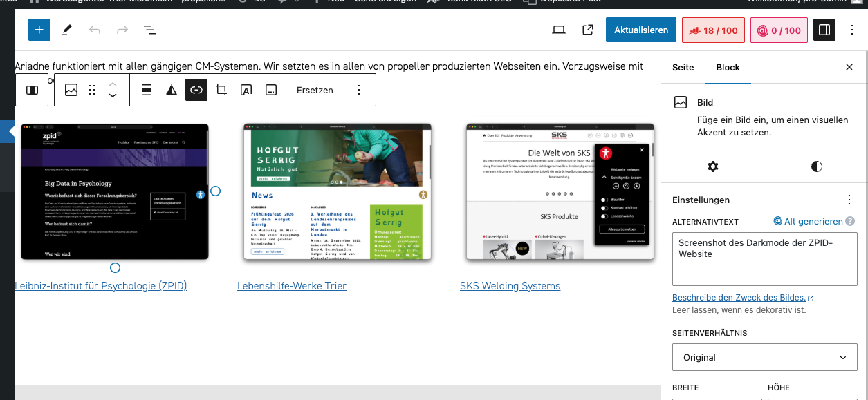Open the half-circle styles tab
The height and width of the screenshot is (400, 868).
click(x=816, y=166)
